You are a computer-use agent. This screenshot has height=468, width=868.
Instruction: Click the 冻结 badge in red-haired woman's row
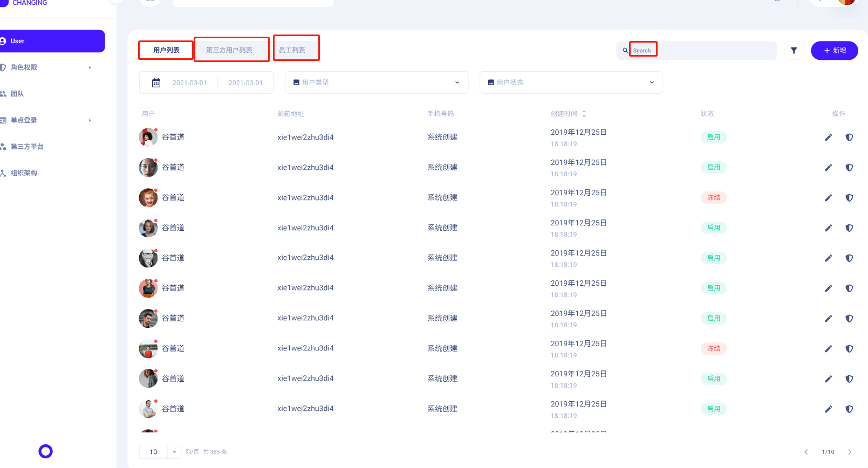pyautogui.click(x=714, y=197)
